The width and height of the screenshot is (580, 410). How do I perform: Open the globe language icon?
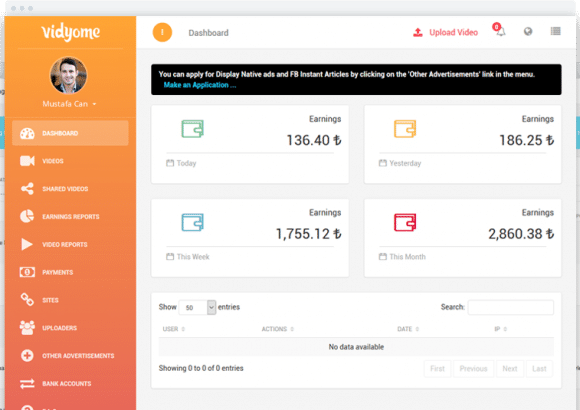coord(528,31)
